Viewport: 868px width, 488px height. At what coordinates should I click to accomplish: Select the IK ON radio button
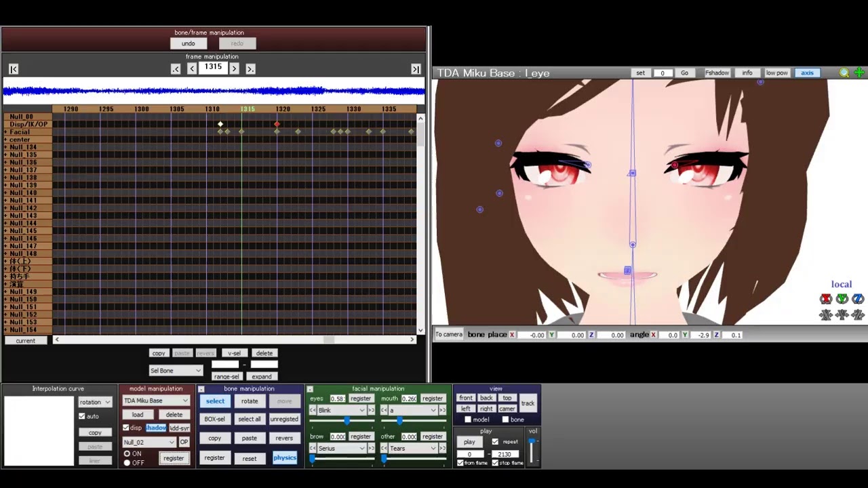point(127,454)
